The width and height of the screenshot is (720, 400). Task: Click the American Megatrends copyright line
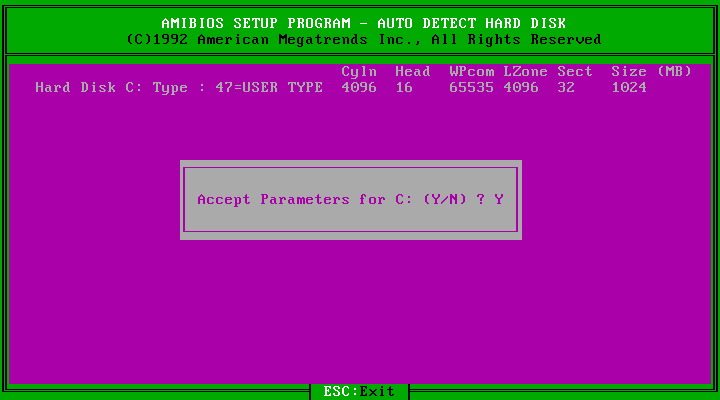pyautogui.click(x=363, y=39)
